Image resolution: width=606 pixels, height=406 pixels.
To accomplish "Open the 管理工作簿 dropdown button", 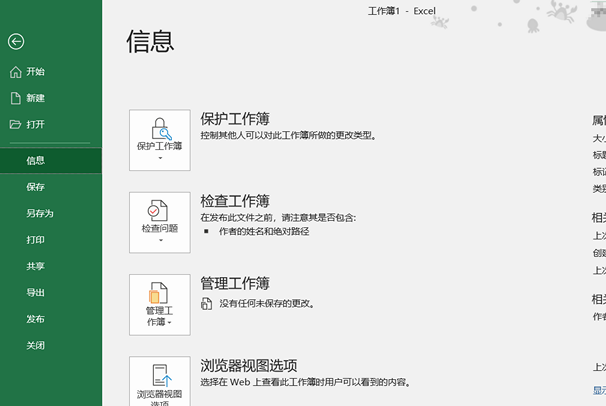I will point(160,305).
